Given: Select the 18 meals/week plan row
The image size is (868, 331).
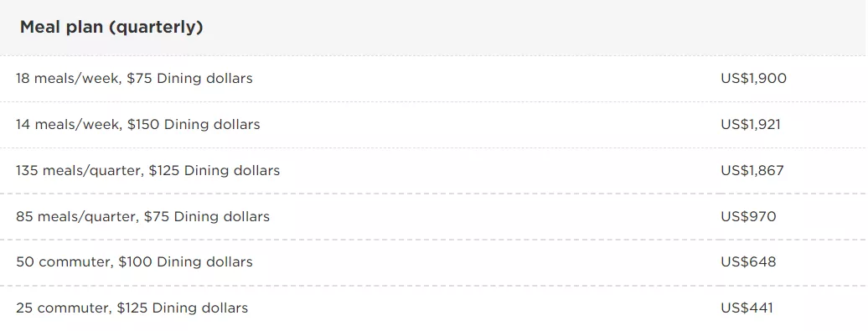Looking at the screenshot, I should tap(434, 79).
